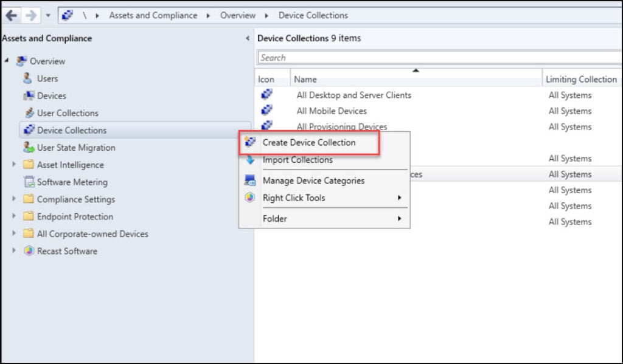Select Device Collections in the breadcrumb

point(313,15)
